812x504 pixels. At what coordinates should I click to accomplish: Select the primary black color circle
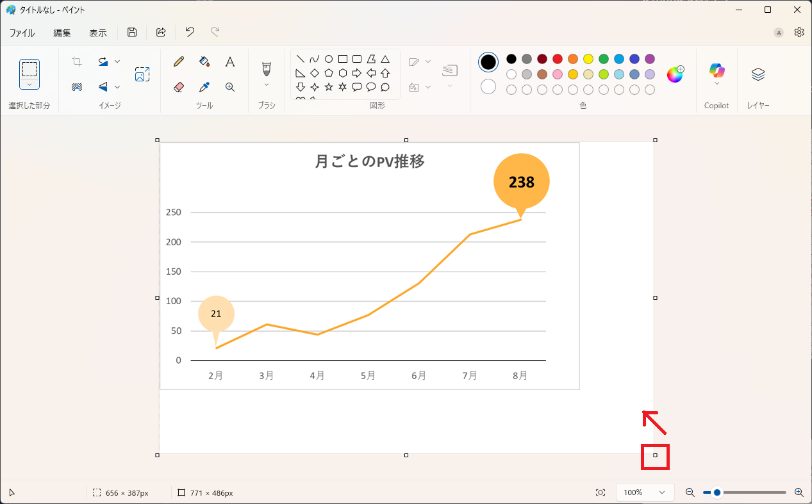[x=488, y=62]
